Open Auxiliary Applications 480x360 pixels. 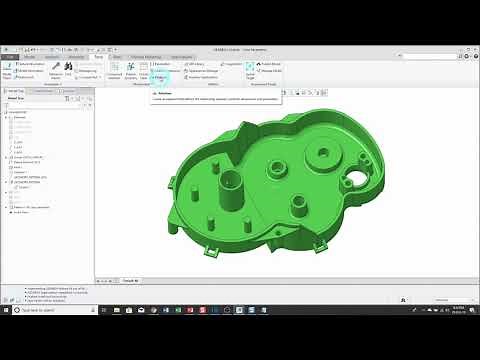pos(201,77)
